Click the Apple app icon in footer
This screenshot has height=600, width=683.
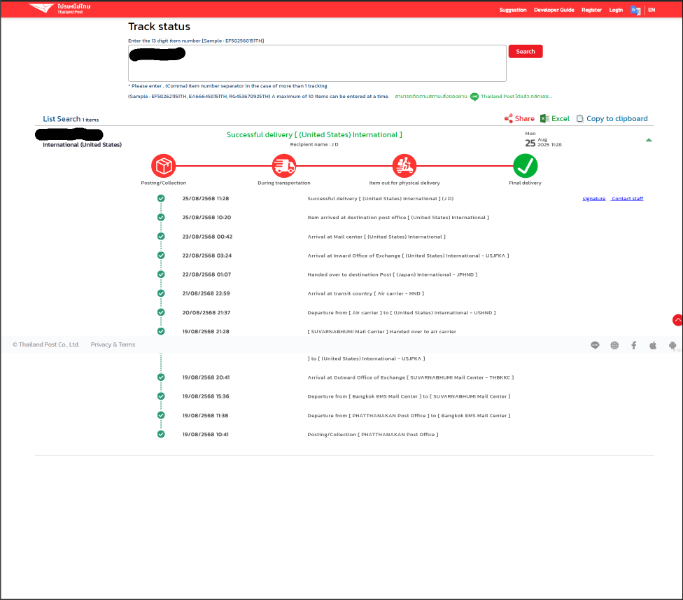point(653,345)
